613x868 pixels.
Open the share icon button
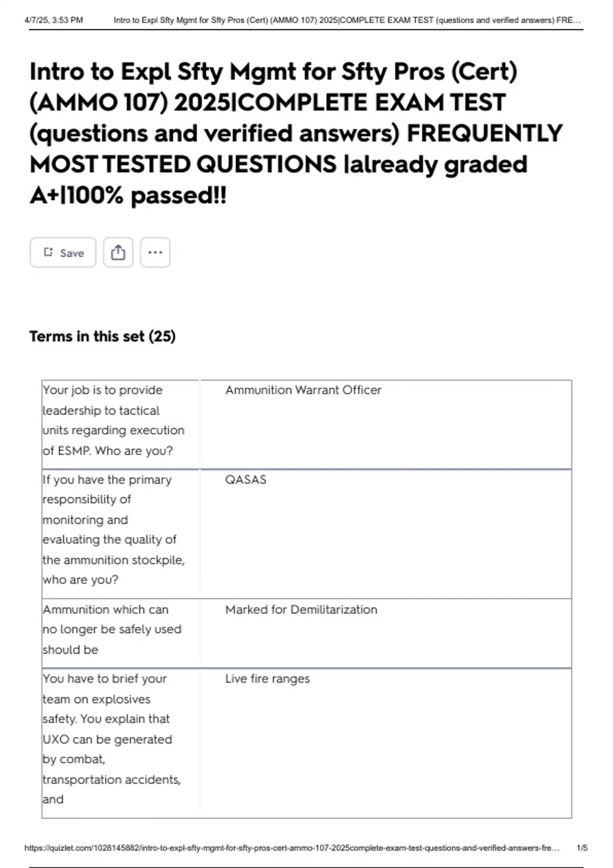pyautogui.click(x=118, y=253)
